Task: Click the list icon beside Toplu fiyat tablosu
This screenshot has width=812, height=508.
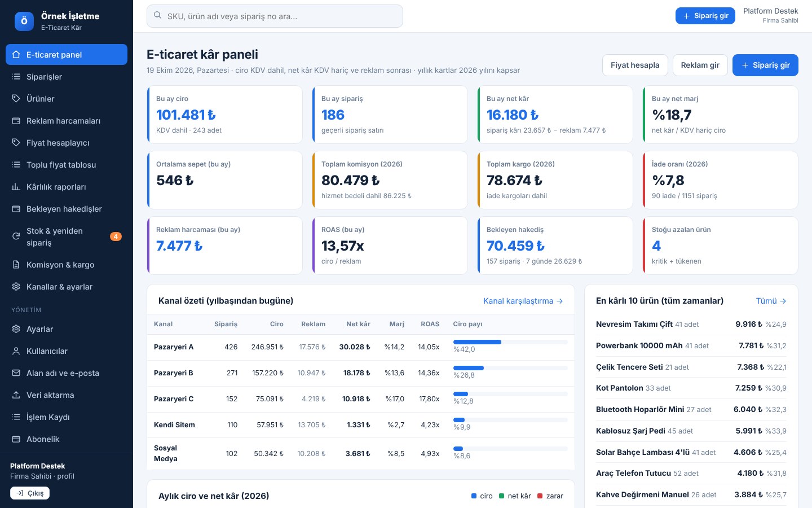Action: [x=16, y=165]
